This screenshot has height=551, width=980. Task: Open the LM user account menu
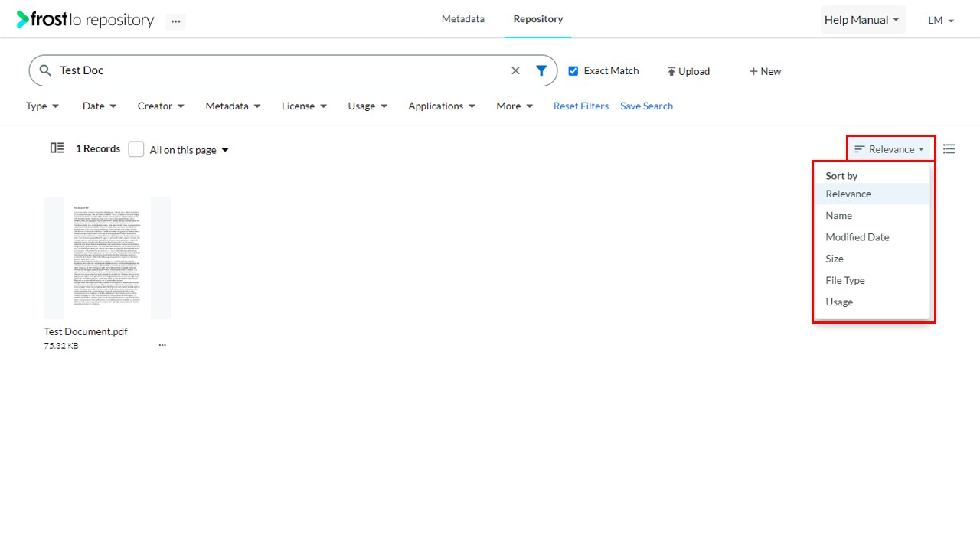tap(941, 21)
